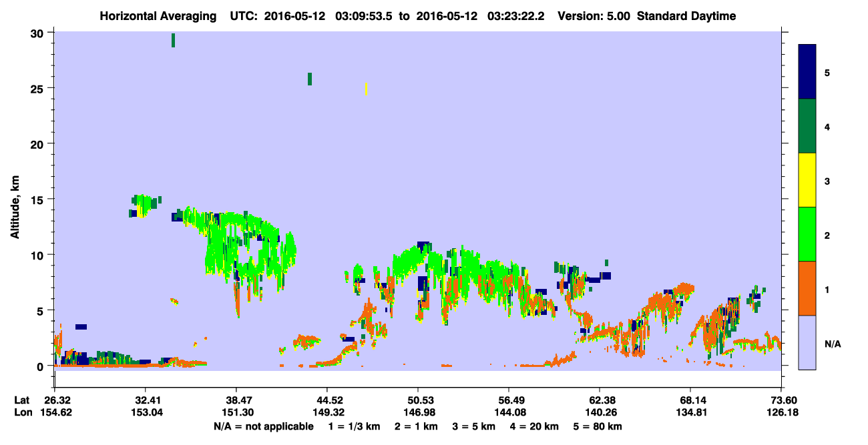Click the color bar label '3'
This screenshot has height=445, width=868.
(x=827, y=181)
